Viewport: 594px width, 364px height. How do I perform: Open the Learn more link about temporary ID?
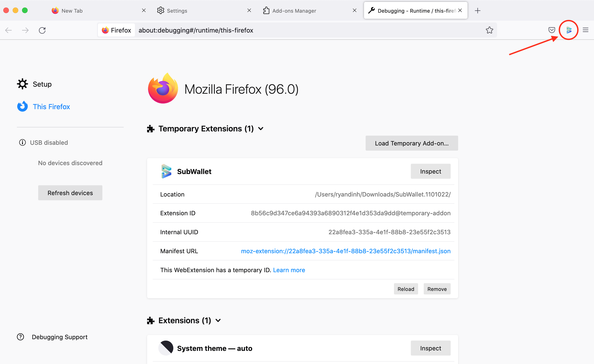click(x=289, y=270)
